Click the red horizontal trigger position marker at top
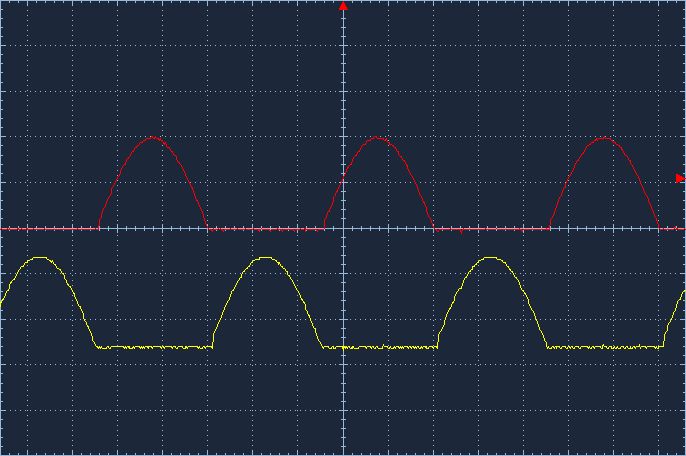Viewport: 686px width, 456px height. 343,6
